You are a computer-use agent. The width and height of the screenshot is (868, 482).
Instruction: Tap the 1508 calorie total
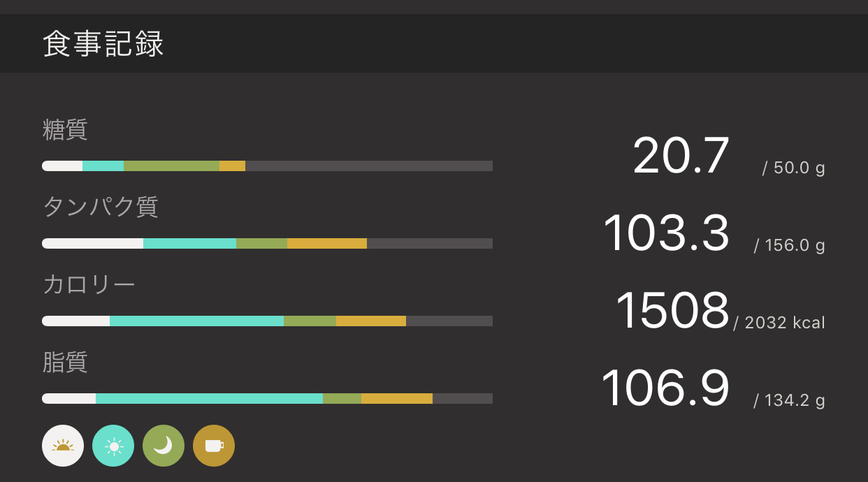(x=672, y=311)
